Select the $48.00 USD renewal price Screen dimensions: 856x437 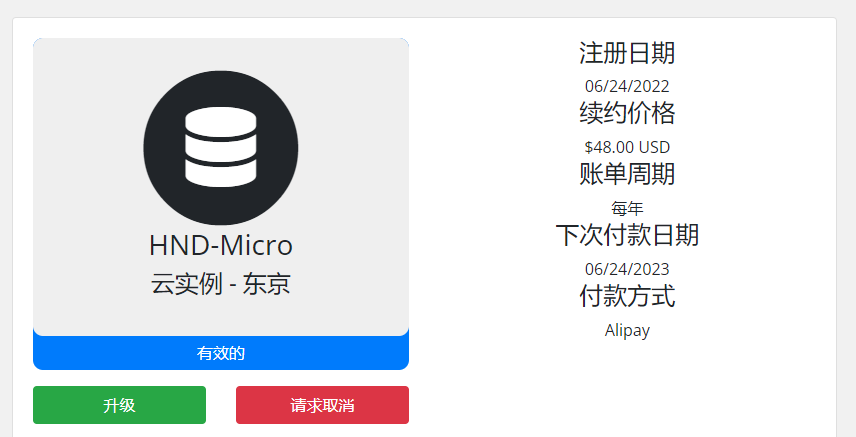point(627,147)
